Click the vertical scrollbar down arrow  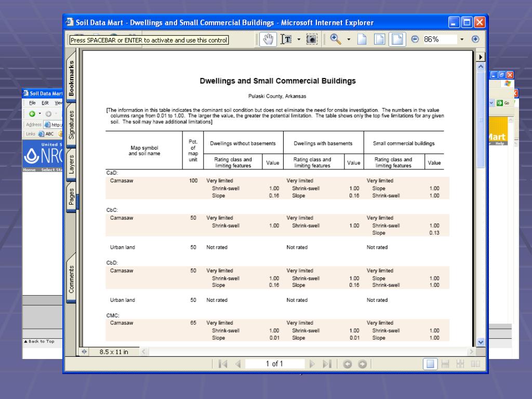(481, 342)
